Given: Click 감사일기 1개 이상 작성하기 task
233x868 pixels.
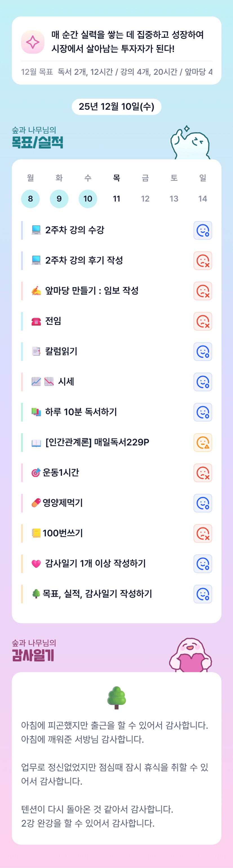Looking at the screenshot, I should coord(95,563).
